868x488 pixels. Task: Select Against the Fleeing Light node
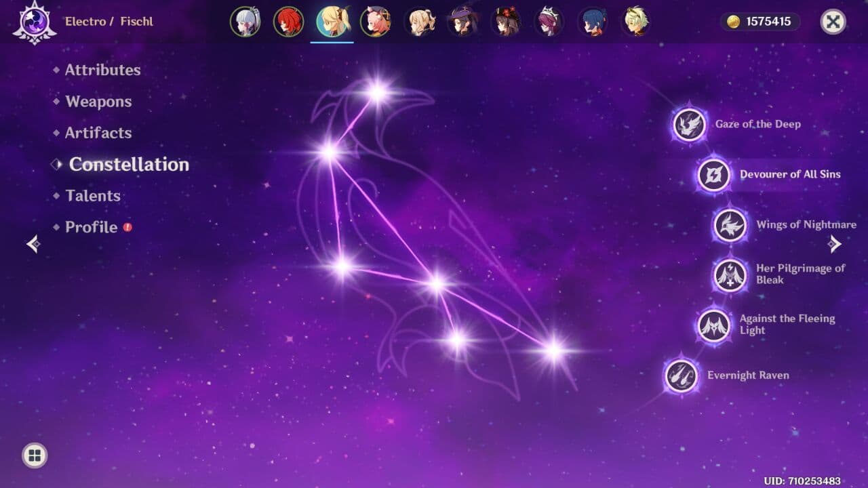pyautogui.click(x=714, y=325)
